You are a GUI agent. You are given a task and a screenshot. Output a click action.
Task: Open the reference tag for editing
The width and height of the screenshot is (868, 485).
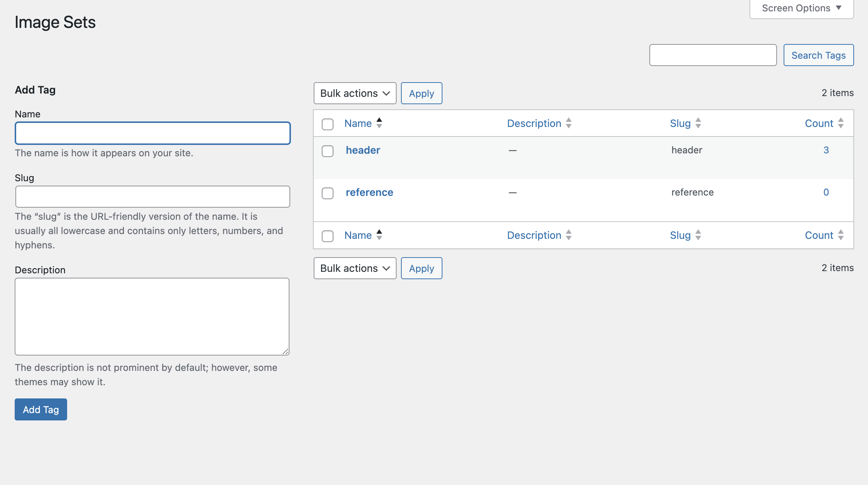point(369,192)
